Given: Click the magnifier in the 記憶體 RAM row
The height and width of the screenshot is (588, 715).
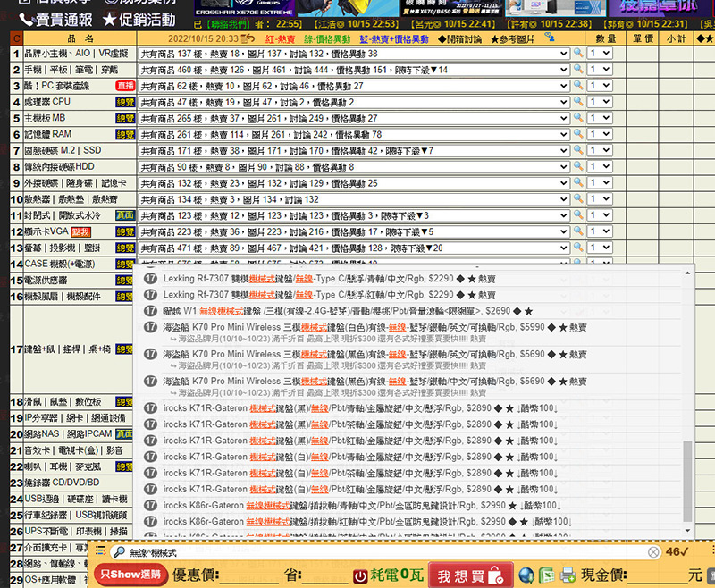Looking at the screenshot, I should 578,134.
